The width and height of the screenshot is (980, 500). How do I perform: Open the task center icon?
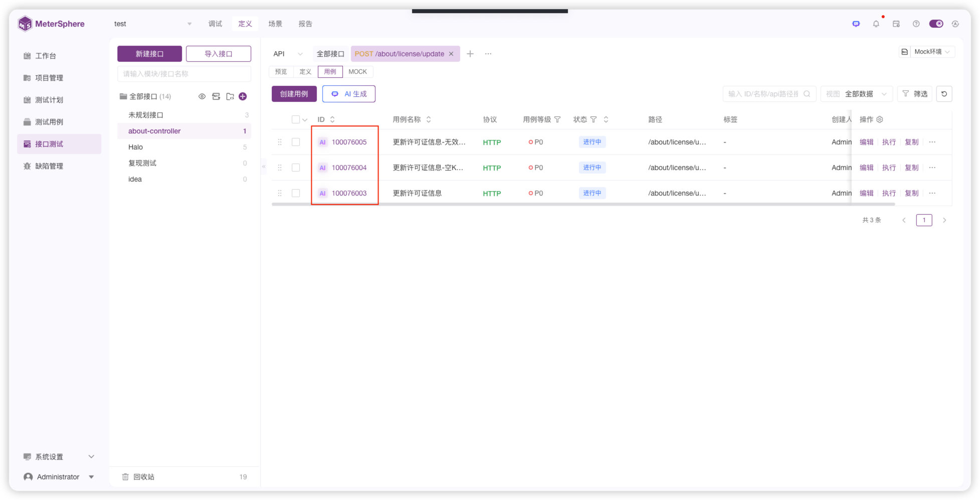click(x=896, y=24)
